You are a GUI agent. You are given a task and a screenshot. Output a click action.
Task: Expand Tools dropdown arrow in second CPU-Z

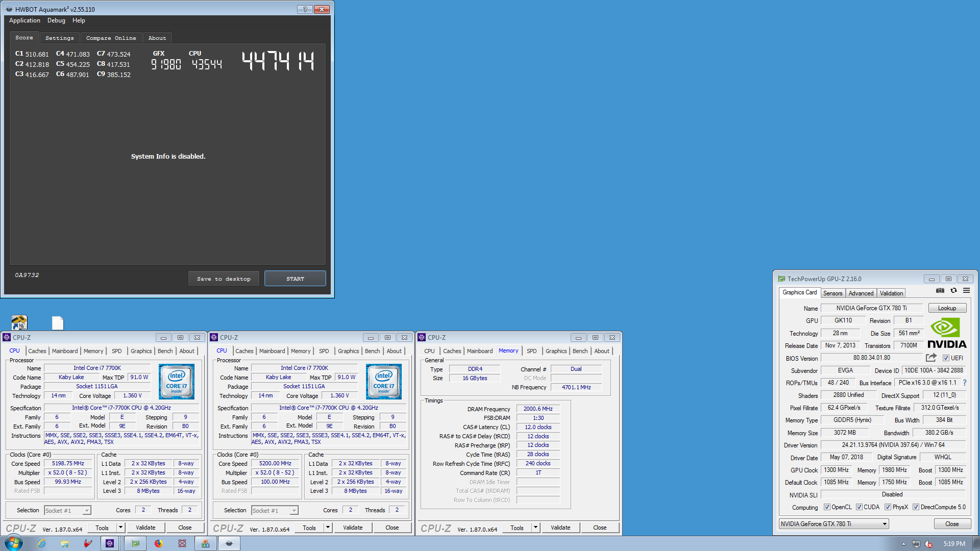328,528
